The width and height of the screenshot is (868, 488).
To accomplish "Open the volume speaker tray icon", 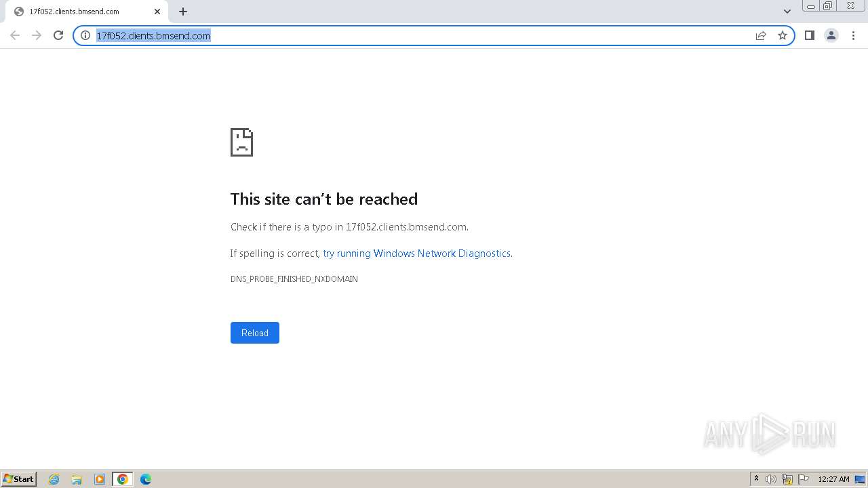I will 771,479.
